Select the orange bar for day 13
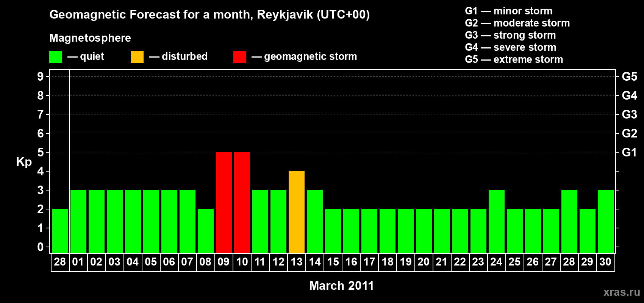This screenshot has width=644, height=303. [x=297, y=212]
